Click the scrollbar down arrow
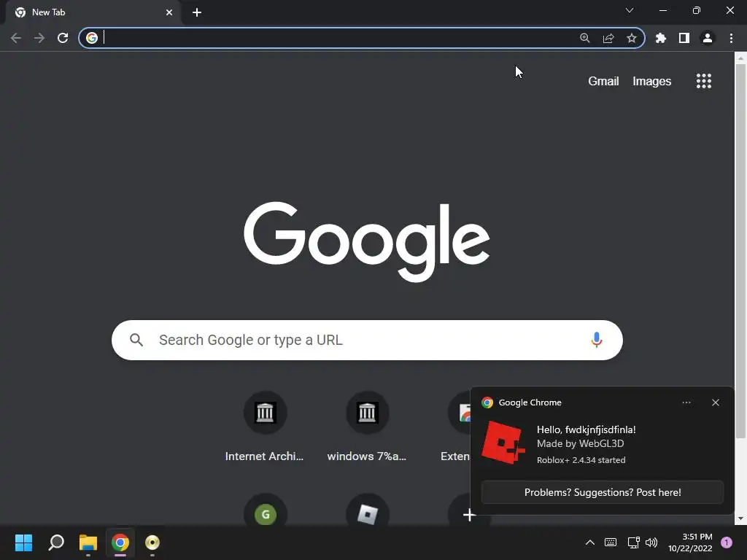The height and width of the screenshot is (560, 747). [x=740, y=518]
